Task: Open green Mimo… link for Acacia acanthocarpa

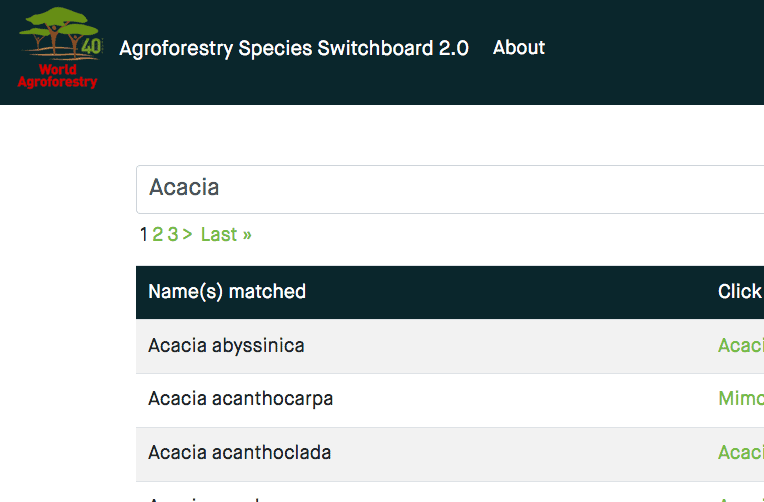Action: 741,399
